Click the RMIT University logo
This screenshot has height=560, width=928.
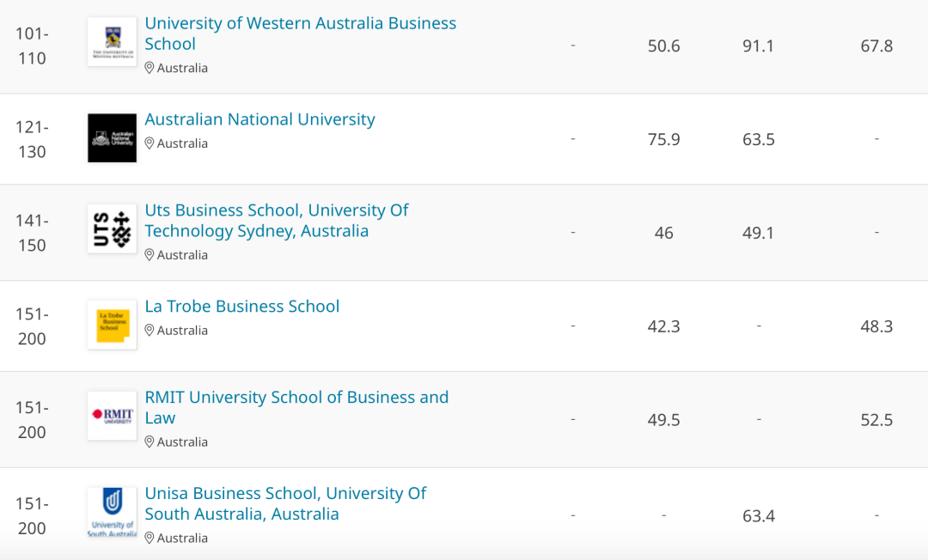click(x=112, y=416)
